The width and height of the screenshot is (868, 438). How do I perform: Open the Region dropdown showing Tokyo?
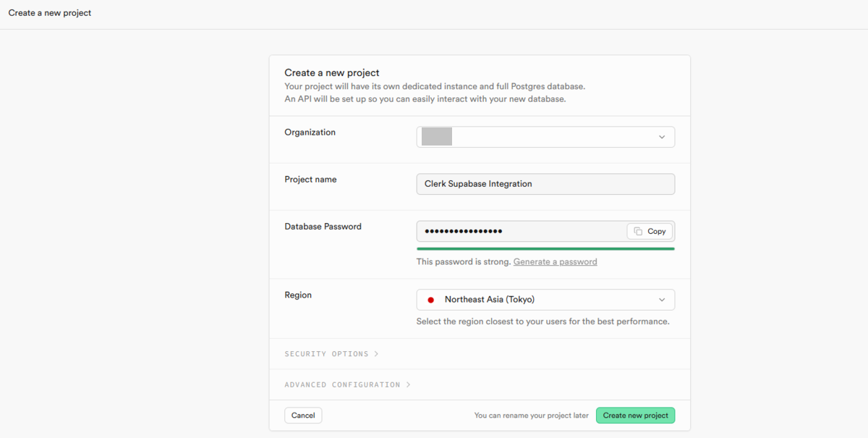pyautogui.click(x=545, y=300)
